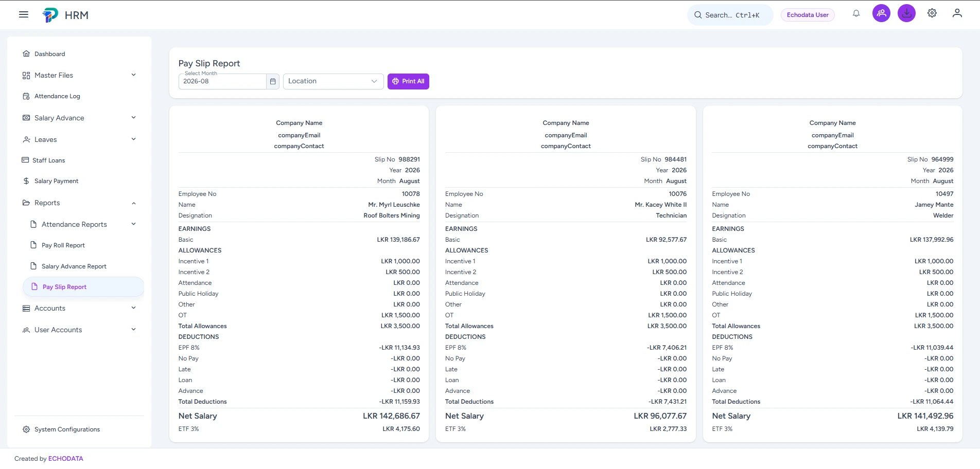Expand the Master Files chevron
980x469 pixels.
[x=133, y=75]
